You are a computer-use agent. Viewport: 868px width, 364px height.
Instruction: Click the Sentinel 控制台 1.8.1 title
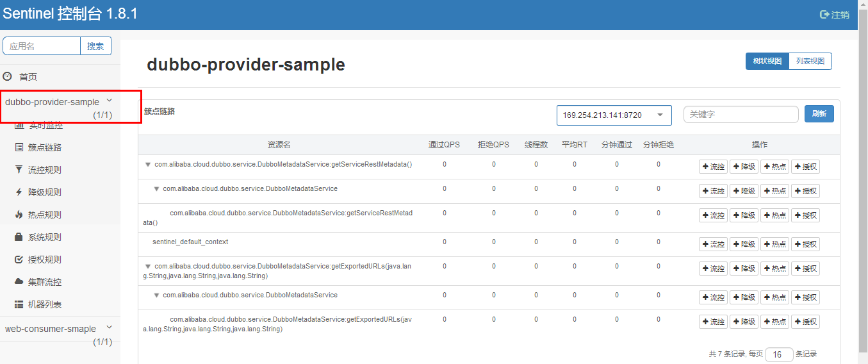[70, 14]
